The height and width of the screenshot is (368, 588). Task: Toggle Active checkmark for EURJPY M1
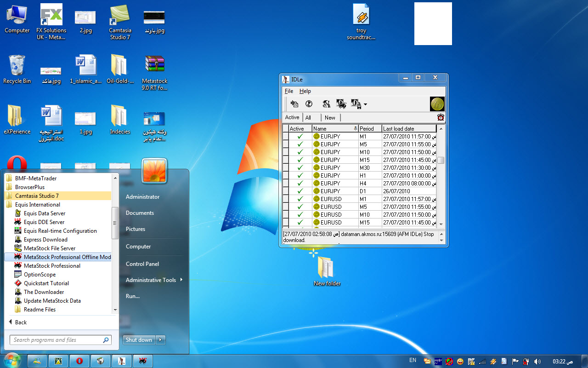pyautogui.click(x=300, y=137)
